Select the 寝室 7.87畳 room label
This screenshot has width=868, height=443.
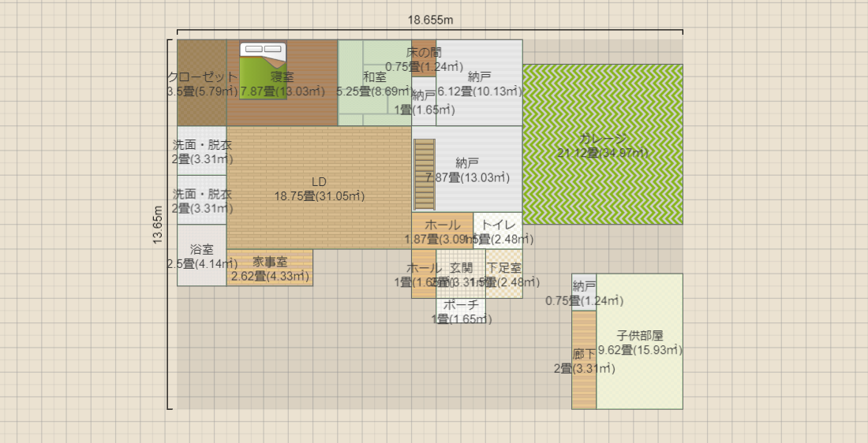tap(282, 84)
